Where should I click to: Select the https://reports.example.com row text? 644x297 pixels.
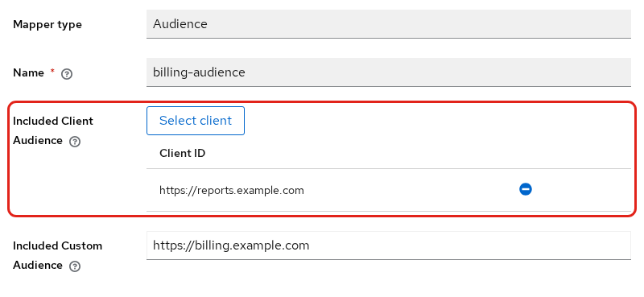pyautogui.click(x=232, y=191)
